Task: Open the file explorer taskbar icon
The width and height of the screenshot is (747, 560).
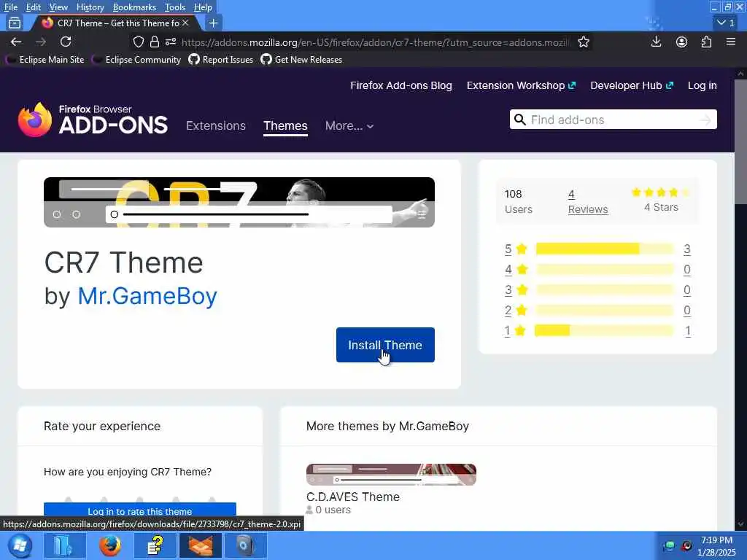Action: [x=65, y=545]
